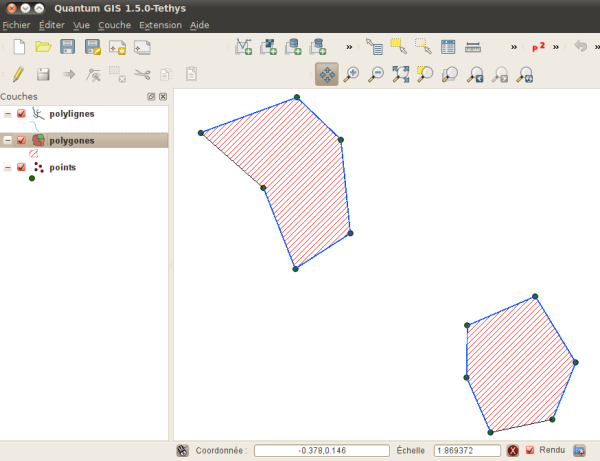Open the Extension menu
600x461 pixels.
coord(161,24)
